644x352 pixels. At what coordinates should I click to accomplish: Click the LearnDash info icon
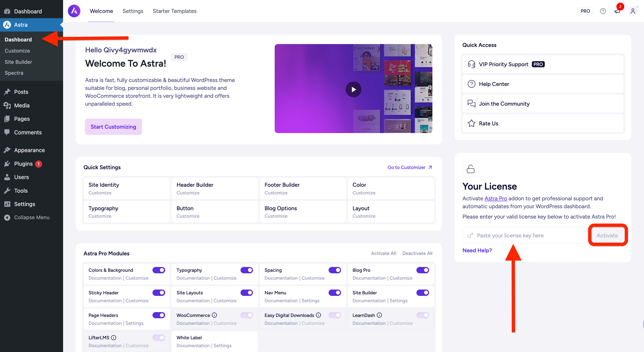379,315
